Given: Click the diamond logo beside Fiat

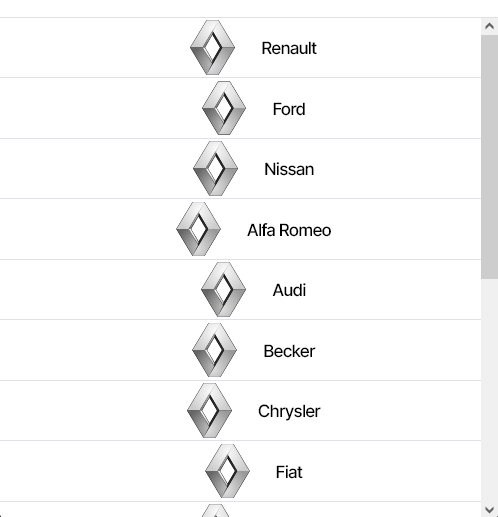Looking at the screenshot, I should click(x=227, y=471).
